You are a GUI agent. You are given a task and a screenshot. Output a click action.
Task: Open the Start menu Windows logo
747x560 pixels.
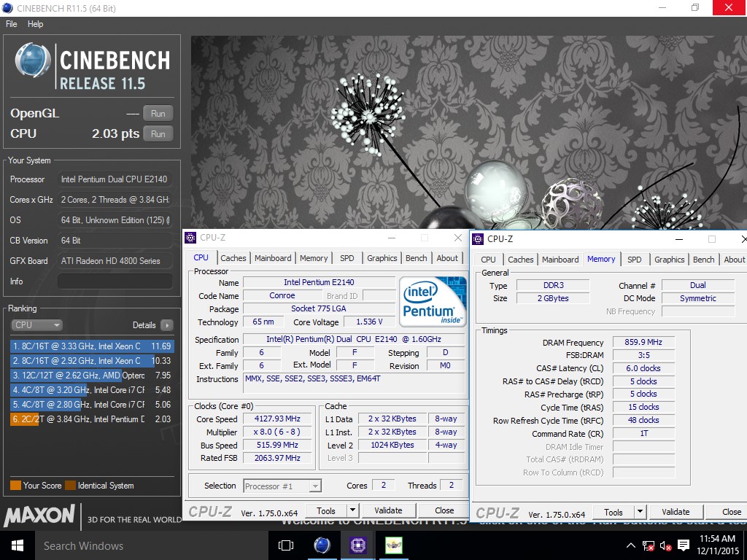tap(18, 545)
